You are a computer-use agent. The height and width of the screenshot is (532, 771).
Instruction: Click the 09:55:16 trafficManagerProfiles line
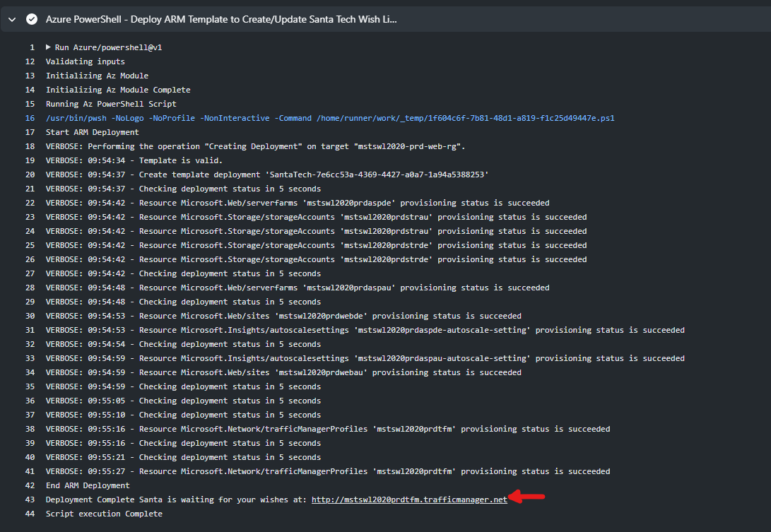point(328,430)
